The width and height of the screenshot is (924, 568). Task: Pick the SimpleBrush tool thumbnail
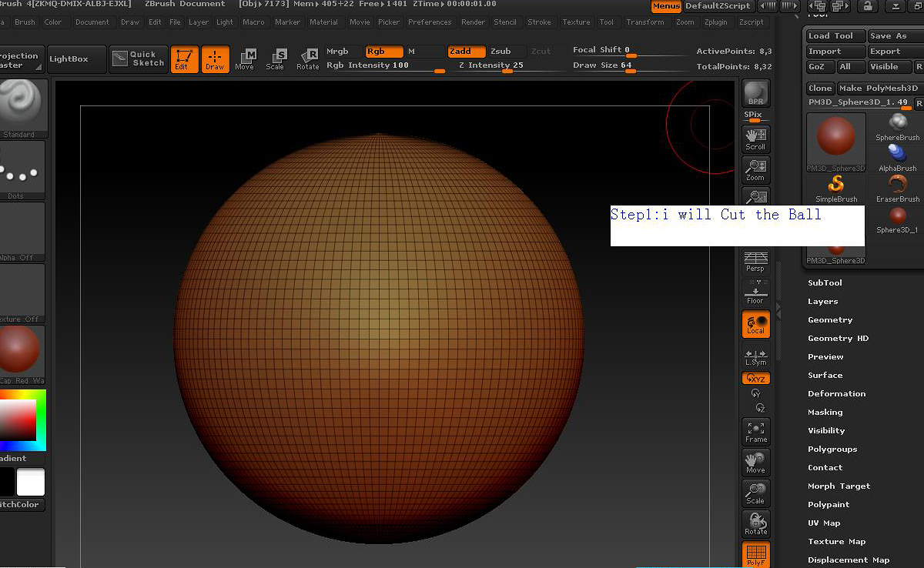click(x=836, y=188)
